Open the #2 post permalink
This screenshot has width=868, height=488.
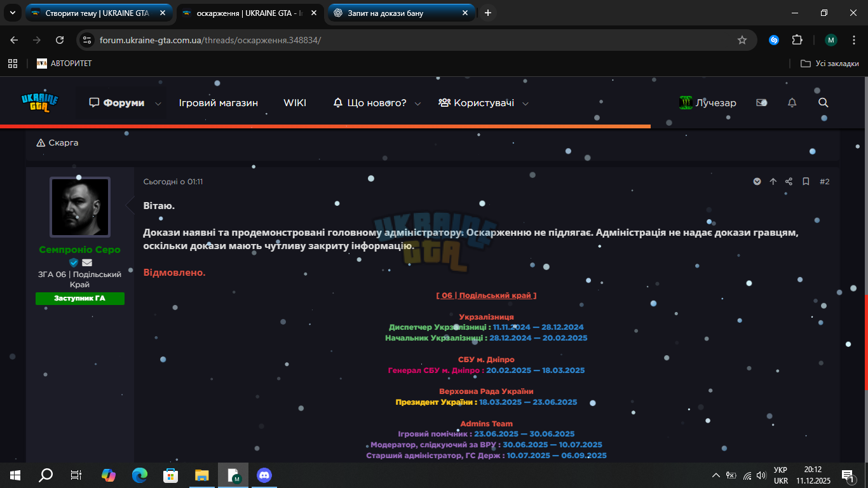[x=825, y=182]
